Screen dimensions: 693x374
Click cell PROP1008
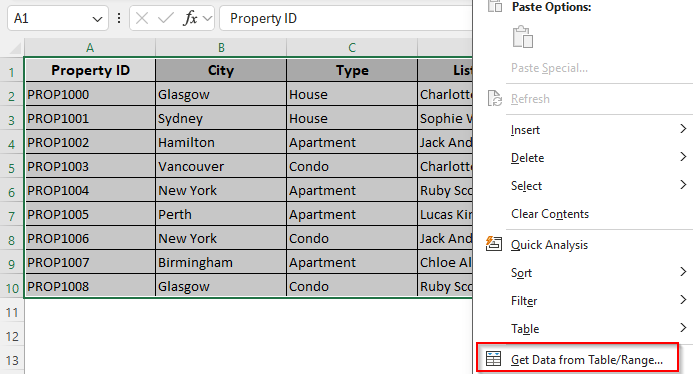tap(90, 286)
